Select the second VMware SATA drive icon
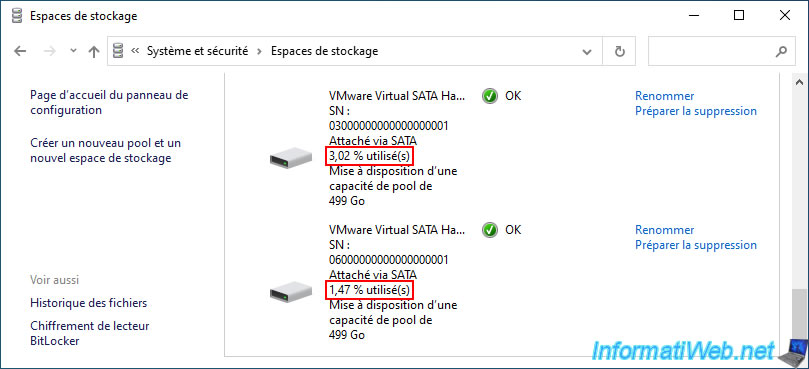Viewport: 809px width, 369px height. point(291,292)
